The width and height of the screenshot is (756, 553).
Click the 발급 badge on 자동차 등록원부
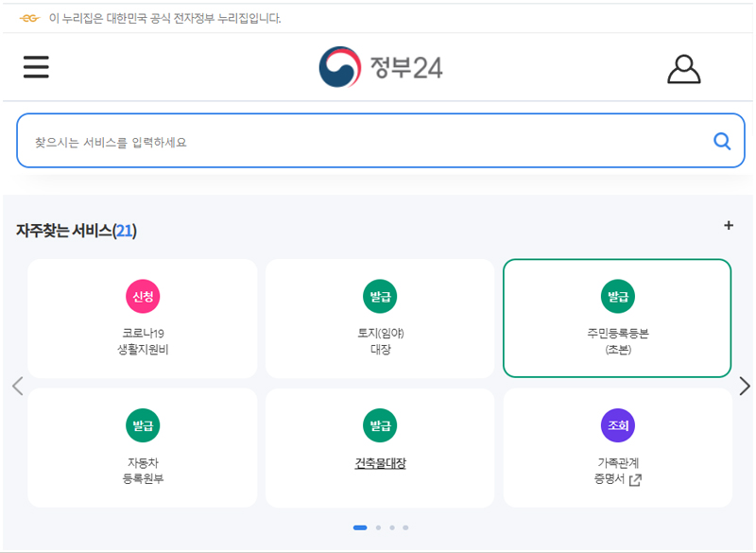point(143,424)
